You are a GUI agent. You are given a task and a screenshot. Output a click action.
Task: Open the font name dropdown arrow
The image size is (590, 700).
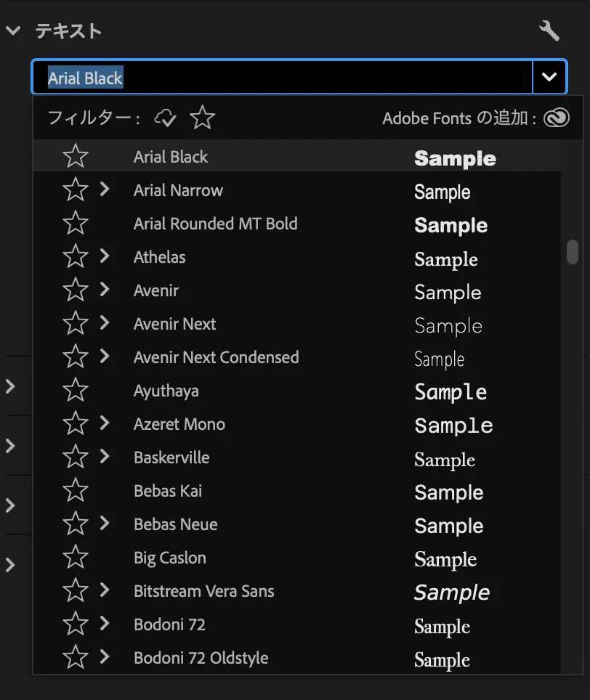point(550,76)
